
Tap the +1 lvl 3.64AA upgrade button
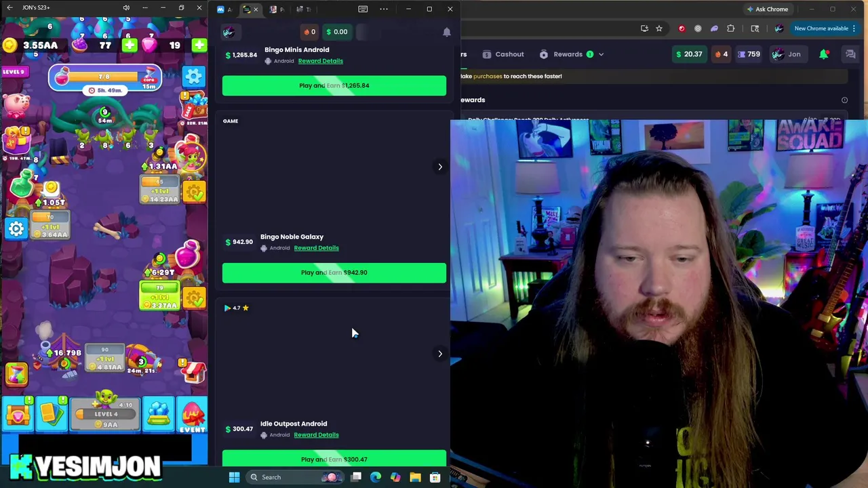(x=50, y=225)
